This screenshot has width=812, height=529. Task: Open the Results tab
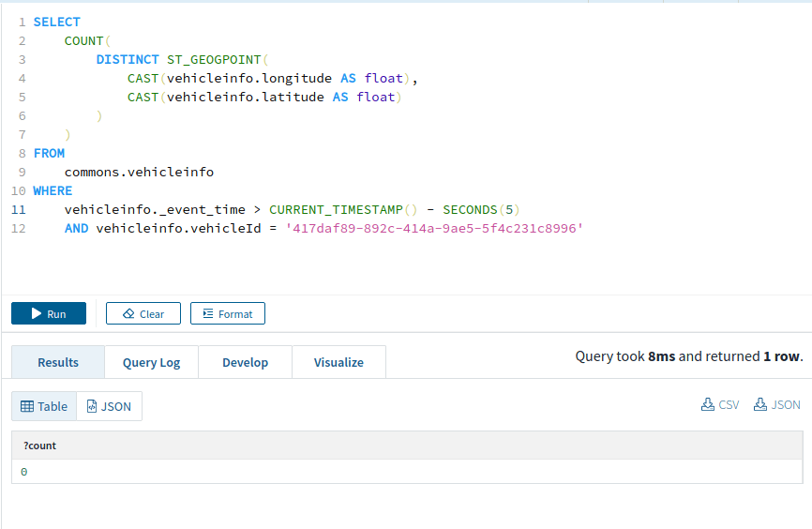(58, 362)
